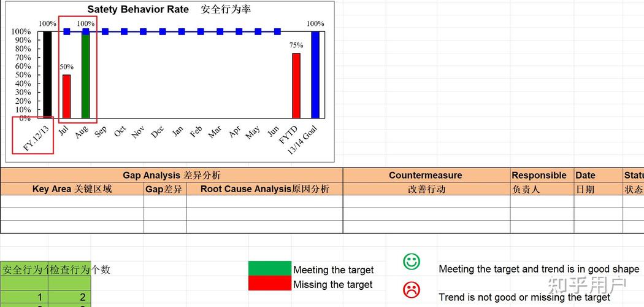Select the Oct axis label

(x=120, y=131)
